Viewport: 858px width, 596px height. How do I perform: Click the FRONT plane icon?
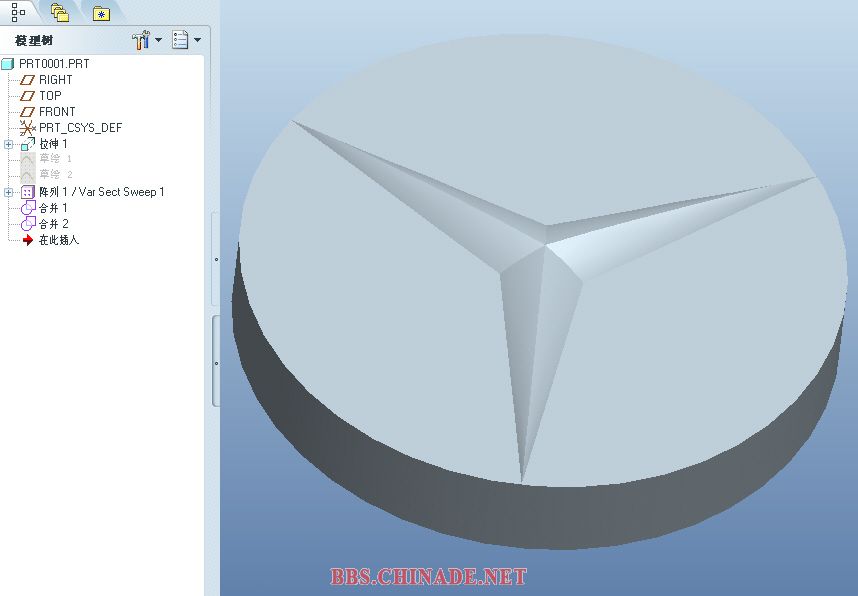pos(27,112)
